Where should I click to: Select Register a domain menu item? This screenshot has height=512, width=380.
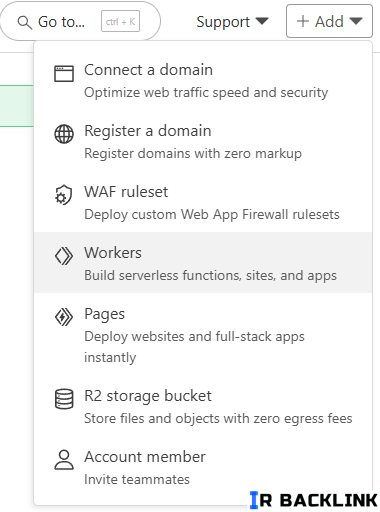click(x=203, y=141)
